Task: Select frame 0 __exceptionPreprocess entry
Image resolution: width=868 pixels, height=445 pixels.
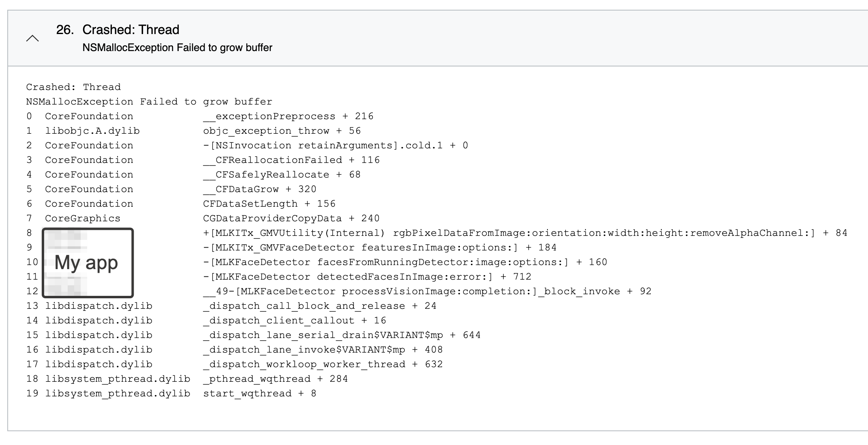Action: (289, 116)
